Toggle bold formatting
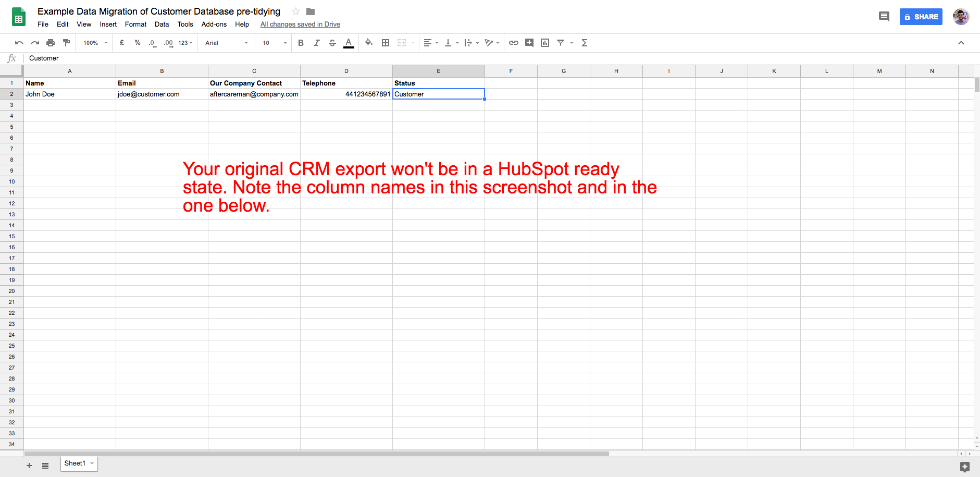 point(301,43)
